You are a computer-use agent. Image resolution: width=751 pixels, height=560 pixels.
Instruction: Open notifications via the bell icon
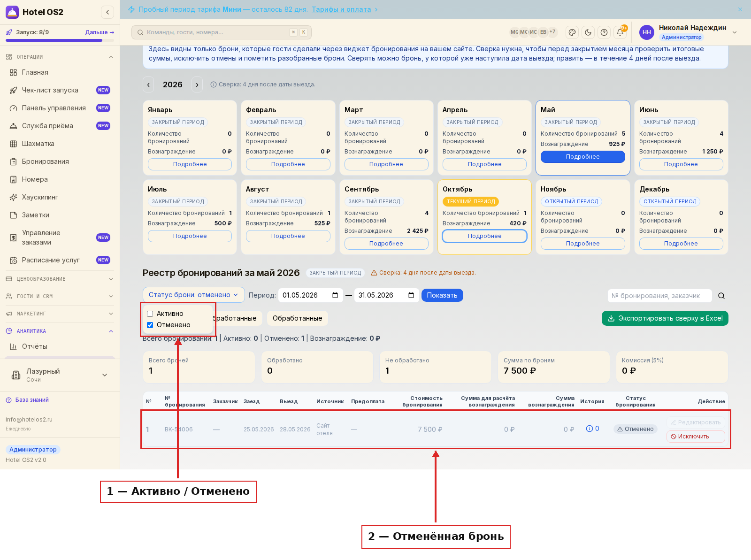(620, 32)
